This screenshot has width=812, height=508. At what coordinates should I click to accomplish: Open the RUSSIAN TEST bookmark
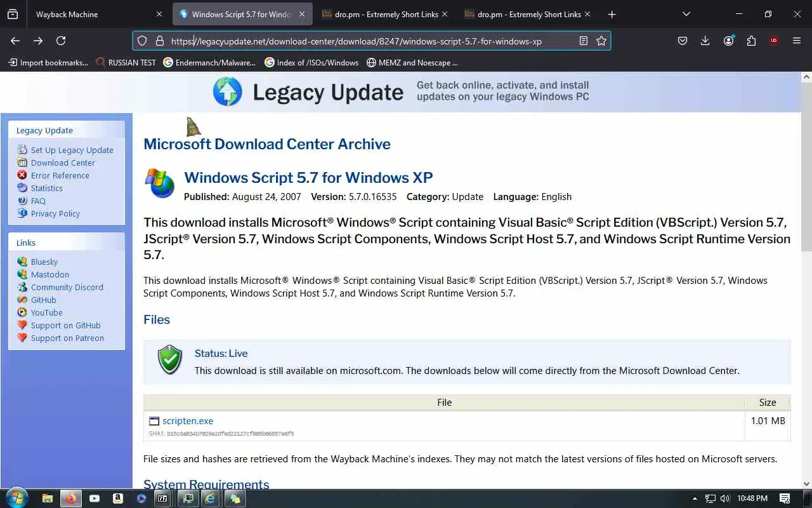point(126,62)
